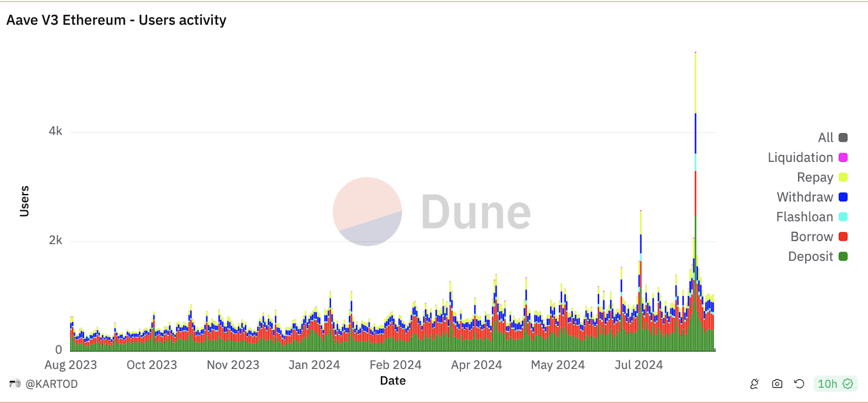
Task: Click the 10h freshness status badge
Action: pyautogui.click(x=835, y=384)
